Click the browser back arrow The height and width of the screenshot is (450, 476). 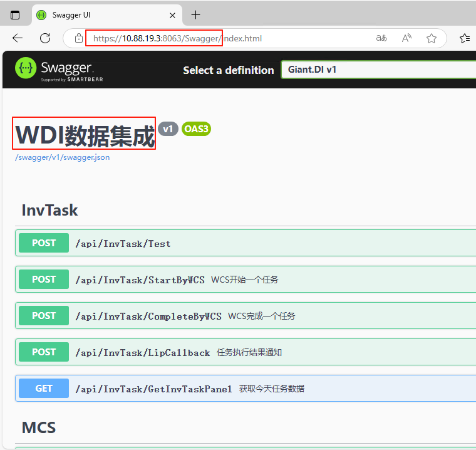coord(17,38)
